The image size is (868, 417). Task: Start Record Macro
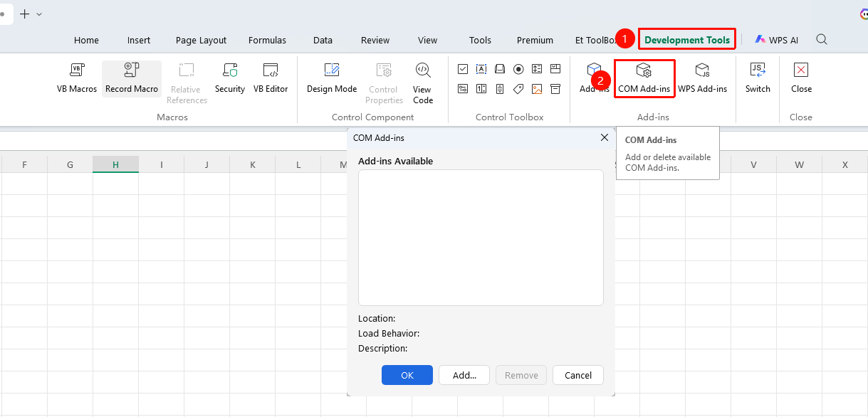pyautogui.click(x=132, y=78)
